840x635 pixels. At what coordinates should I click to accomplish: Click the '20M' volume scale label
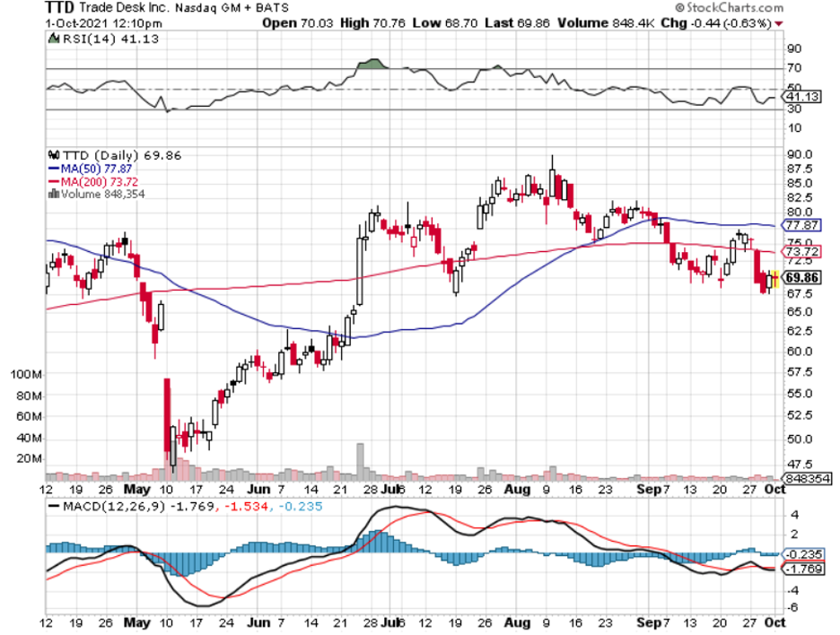click(x=29, y=459)
